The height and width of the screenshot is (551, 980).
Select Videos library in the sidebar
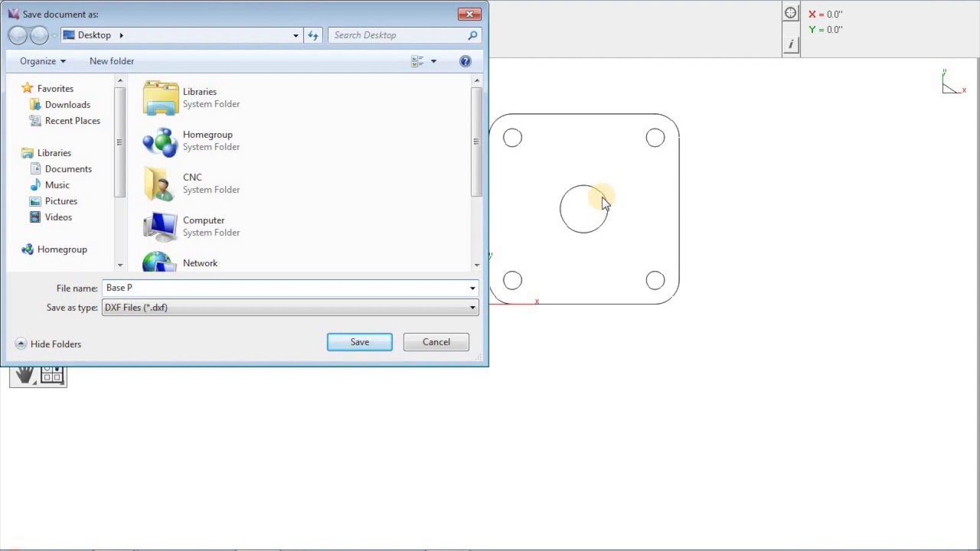click(x=58, y=217)
